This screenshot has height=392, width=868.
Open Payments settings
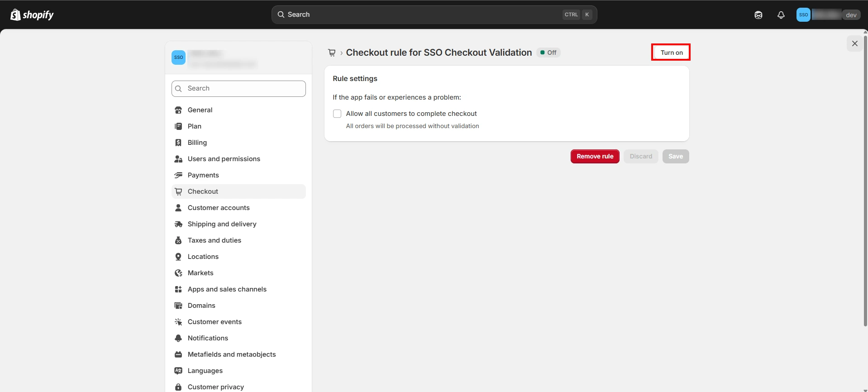click(238, 175)
